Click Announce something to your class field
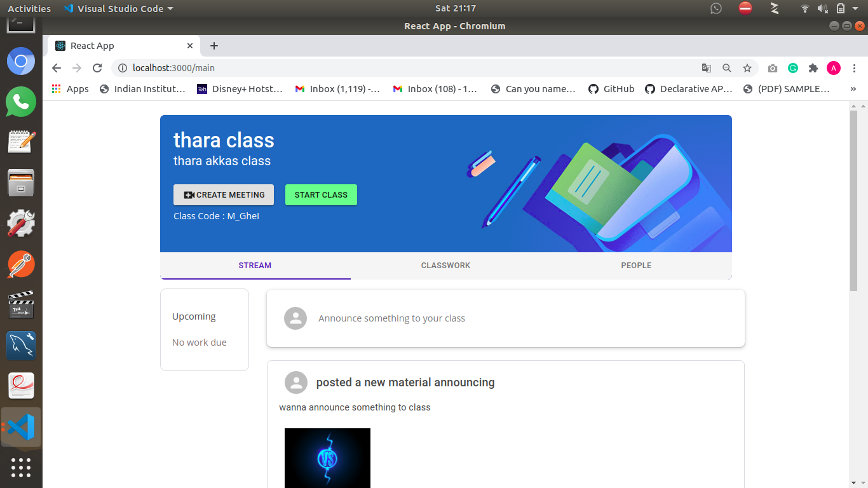 tap(506, 318)
